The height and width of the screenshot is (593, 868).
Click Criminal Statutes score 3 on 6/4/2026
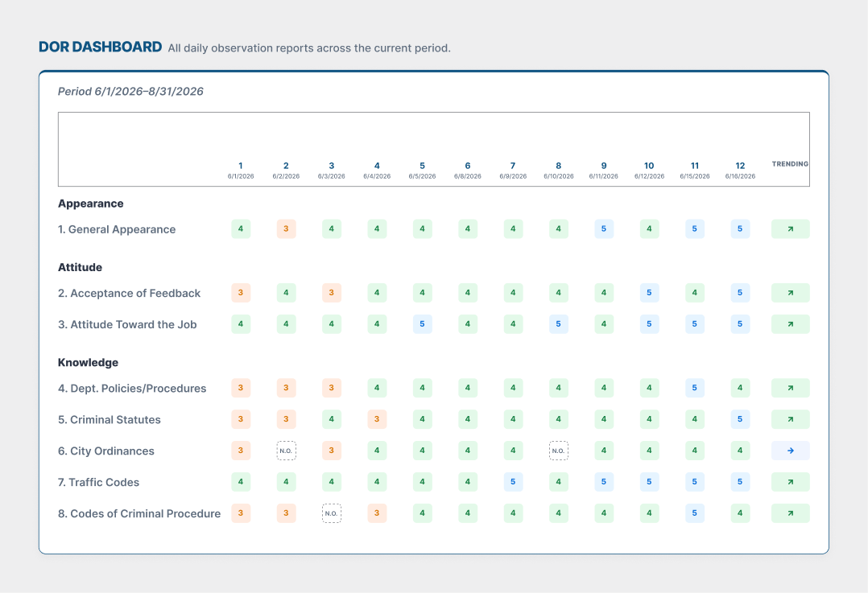(377, 419)
